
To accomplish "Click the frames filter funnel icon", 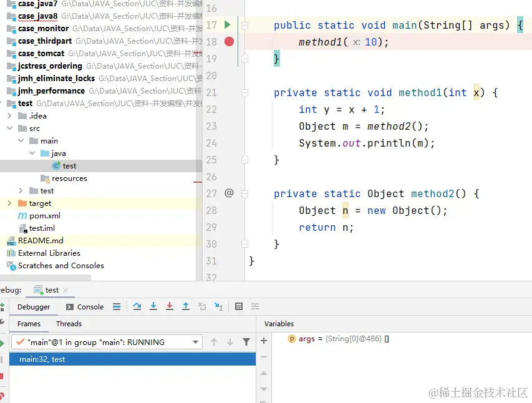I will click(x=246, y=342).
